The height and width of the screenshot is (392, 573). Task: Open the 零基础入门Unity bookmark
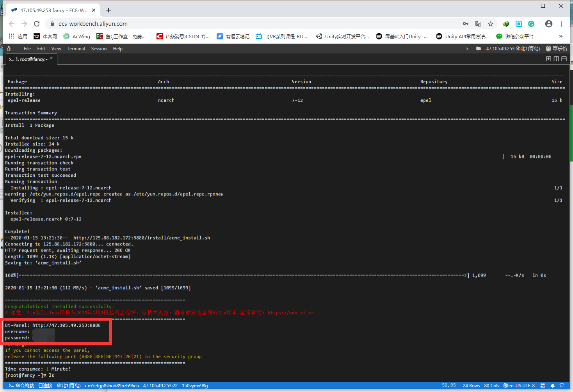coord(402,36)
